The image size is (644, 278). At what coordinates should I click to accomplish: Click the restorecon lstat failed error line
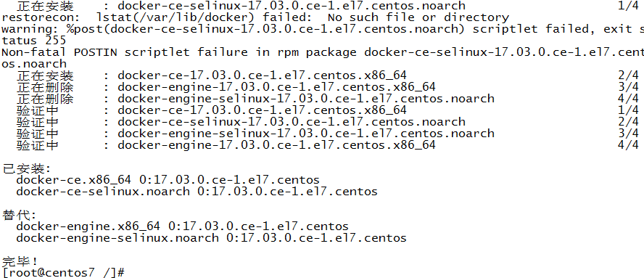(x=255, y=17)
